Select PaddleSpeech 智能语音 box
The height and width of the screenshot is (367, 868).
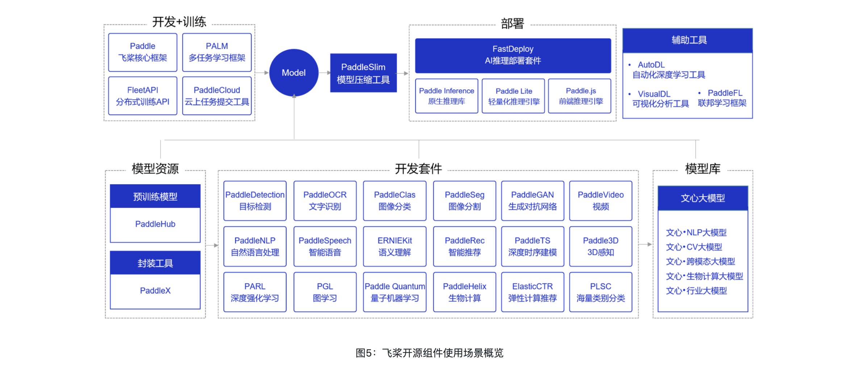point(325,246)
